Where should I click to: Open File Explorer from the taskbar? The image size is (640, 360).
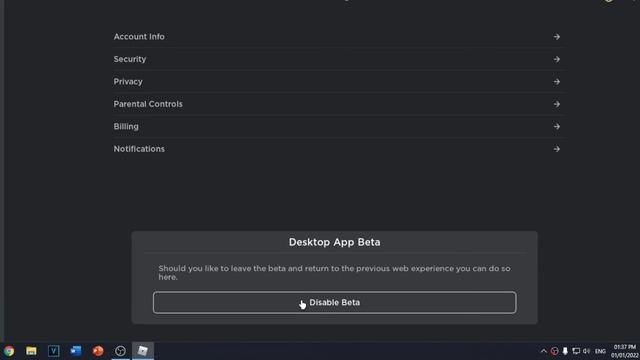coord(31,351)
